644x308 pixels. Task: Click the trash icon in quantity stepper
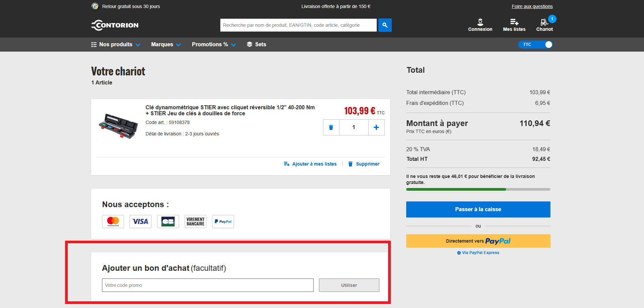coord(331,127)
